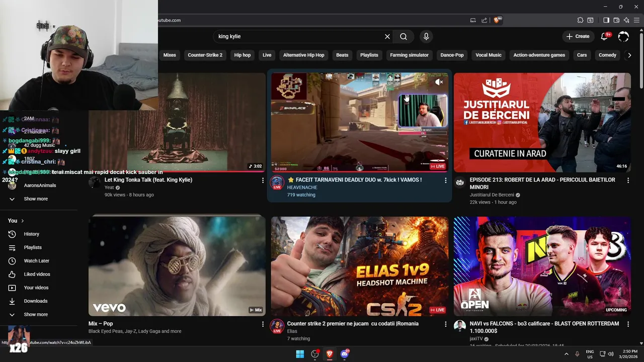Show hidden system tray icons chevron

coord(566,354)
